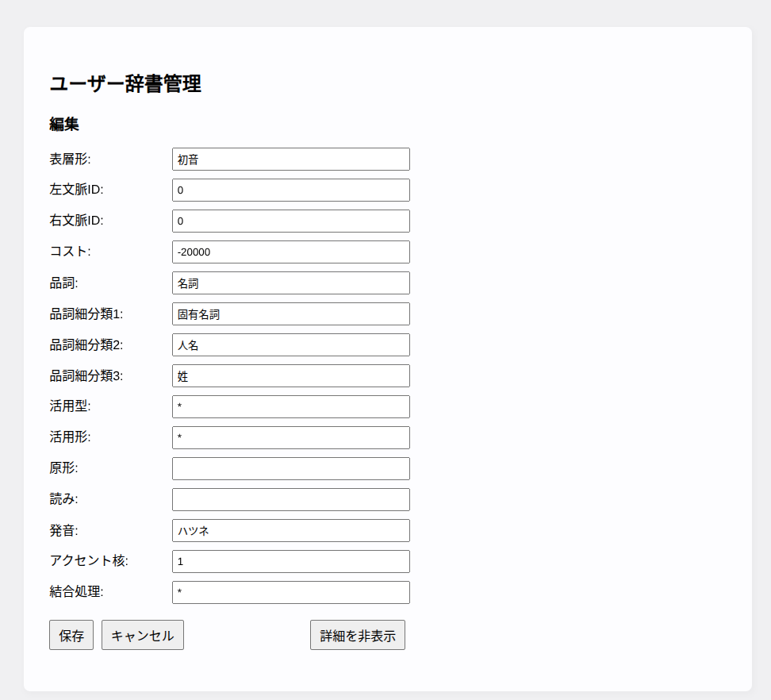Focus the 左文脈ID field
The image size is (771, 700).
290,190
